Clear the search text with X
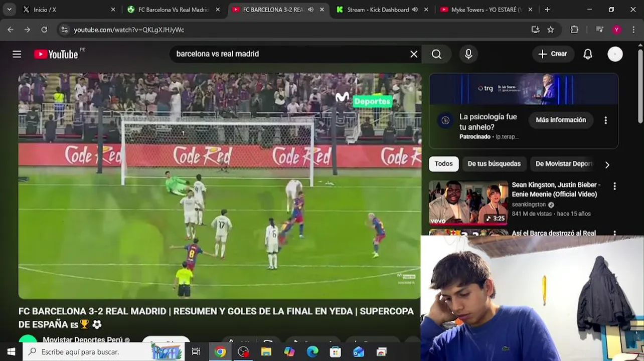The width and height of the screenshot is (644, 361). 414,54
